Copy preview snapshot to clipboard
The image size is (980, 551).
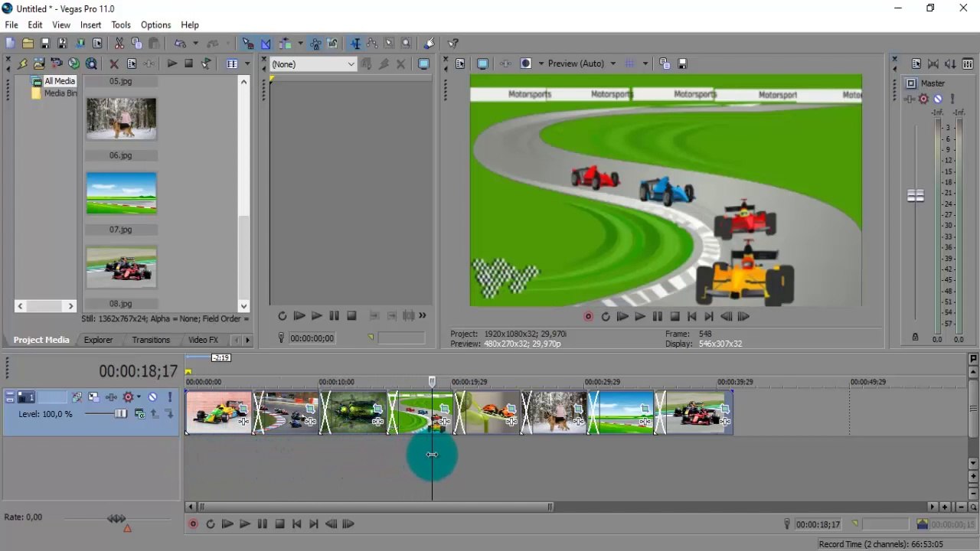[x=665, y=64]
